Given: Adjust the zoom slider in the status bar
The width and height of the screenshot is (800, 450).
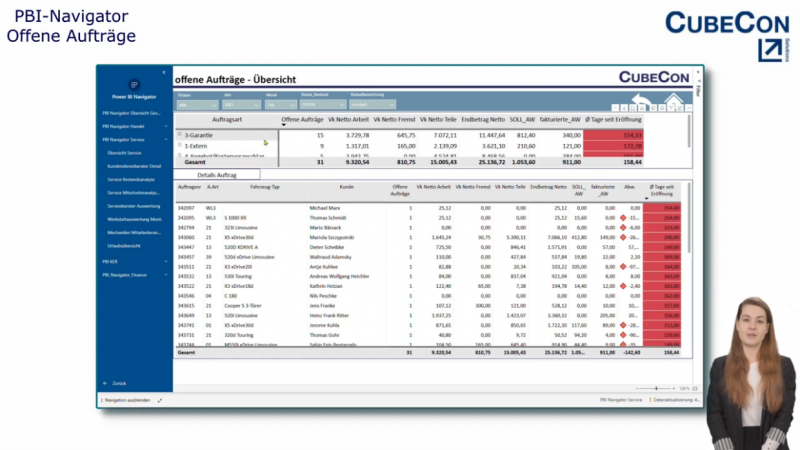Looking at the screenshot, I should pos(656,388).
